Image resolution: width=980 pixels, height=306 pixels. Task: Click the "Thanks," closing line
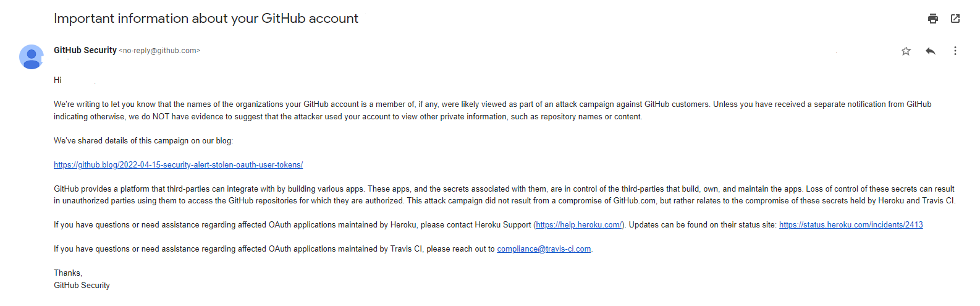[68, 273]
